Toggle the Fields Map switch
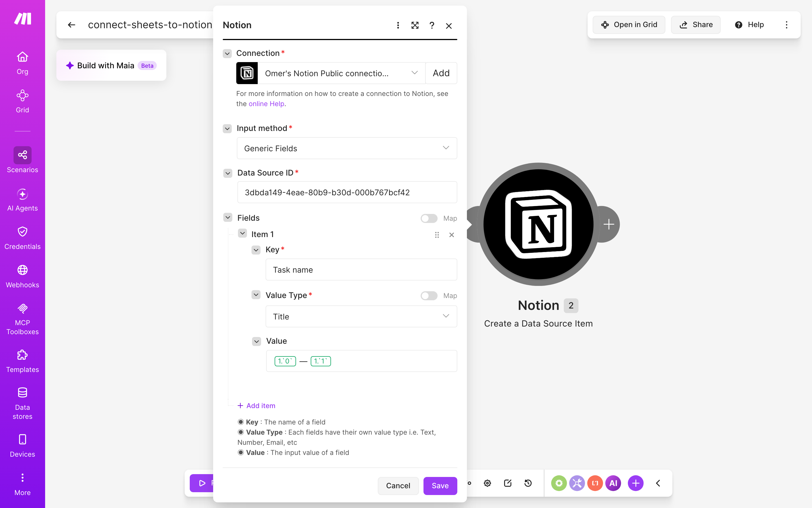 [x=429, y=218]
